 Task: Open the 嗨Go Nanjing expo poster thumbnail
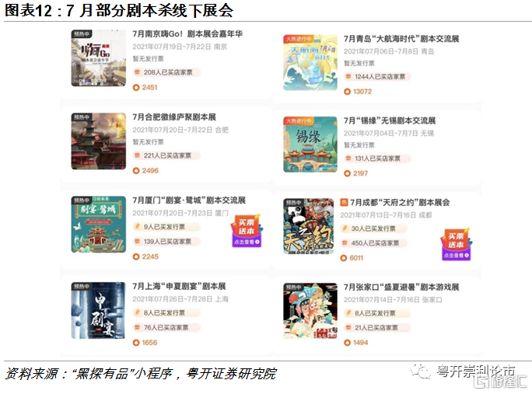[99, 58]
